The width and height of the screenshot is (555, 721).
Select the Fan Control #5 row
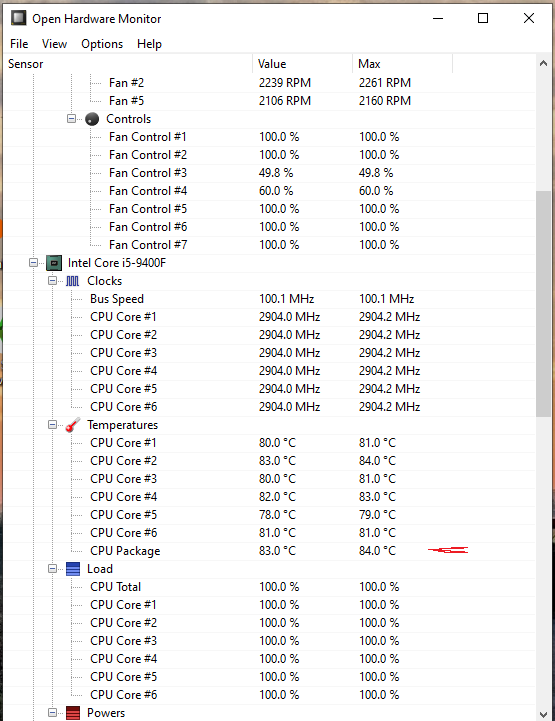269,209
